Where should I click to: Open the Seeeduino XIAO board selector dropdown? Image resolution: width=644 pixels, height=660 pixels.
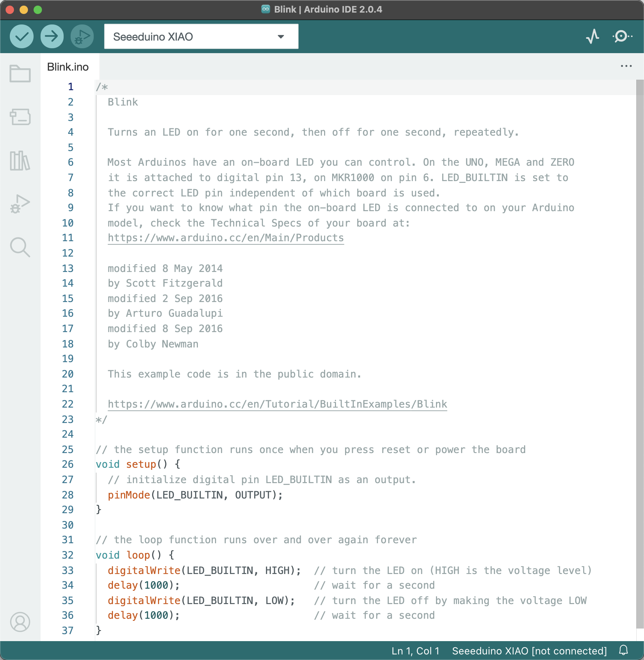tap(201, 36)
